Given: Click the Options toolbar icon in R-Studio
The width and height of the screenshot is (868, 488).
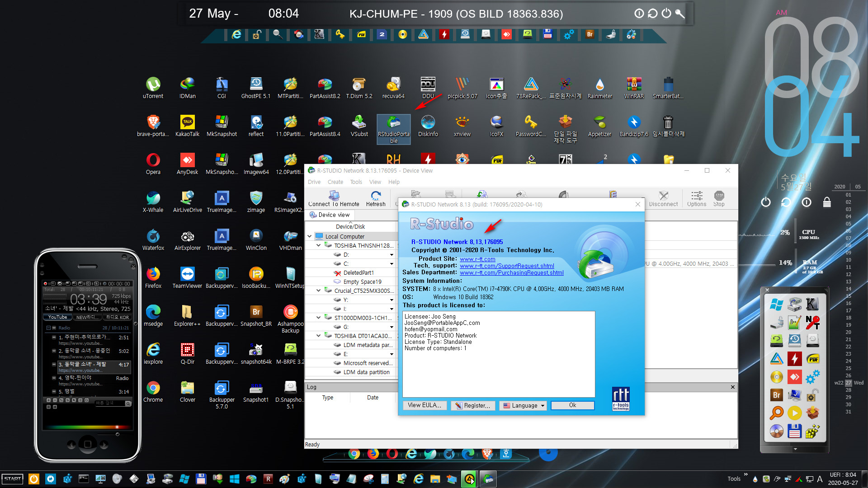Looking at the screenshot, I should tap(696, 198).
